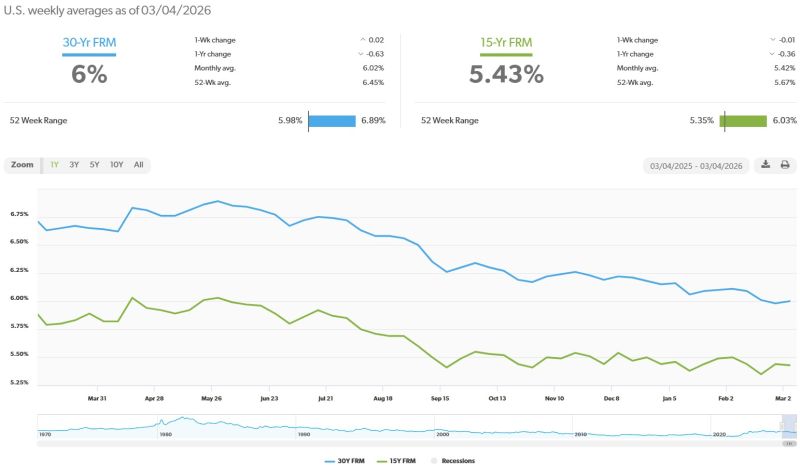Toggle Recessions shading in legend
The width and height of the screenshot is (800, 473).
pyautogui.click(x=452, y=461)
